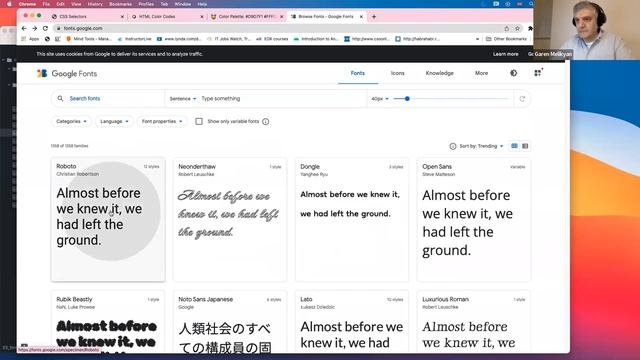Open the Rubik Beastly font card
This screenshot has height=360, width=640.
(108, 321)
